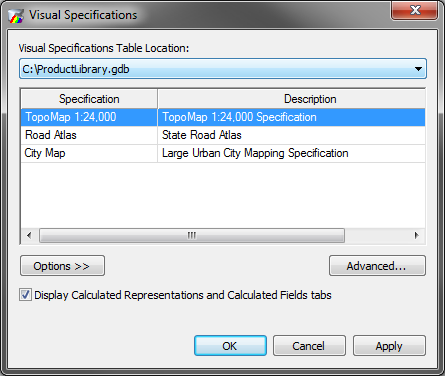445x376 pixels.
Task: Sort by the Specification column header
Action: pyautogui.click(x=89, y=99)
